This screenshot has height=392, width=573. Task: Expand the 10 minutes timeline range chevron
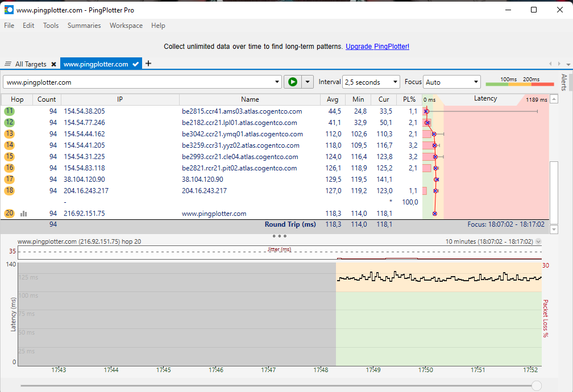pos(539,241)
